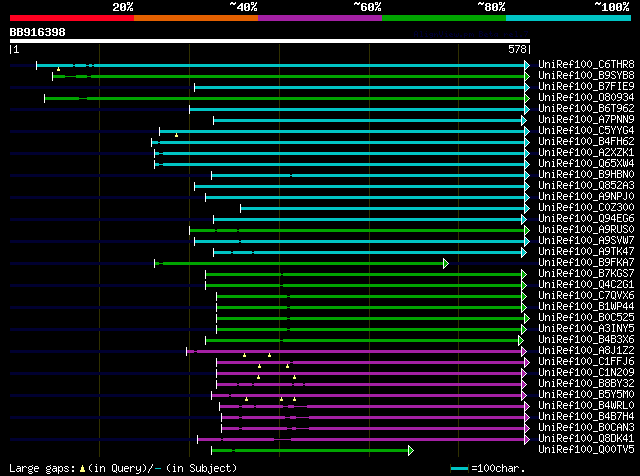
Task: Open the UniRef100_C1FFJ6 subject label
Action: click(x=586, y=362)
